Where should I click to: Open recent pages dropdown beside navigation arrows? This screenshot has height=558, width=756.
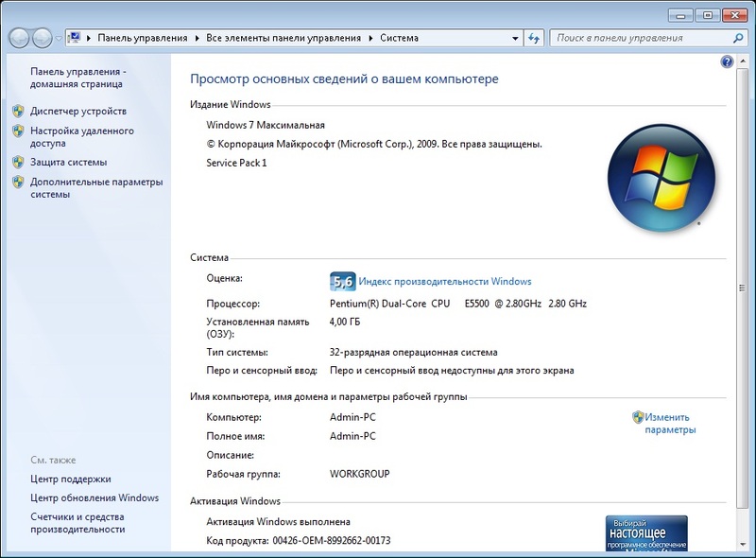coord(59,38)
